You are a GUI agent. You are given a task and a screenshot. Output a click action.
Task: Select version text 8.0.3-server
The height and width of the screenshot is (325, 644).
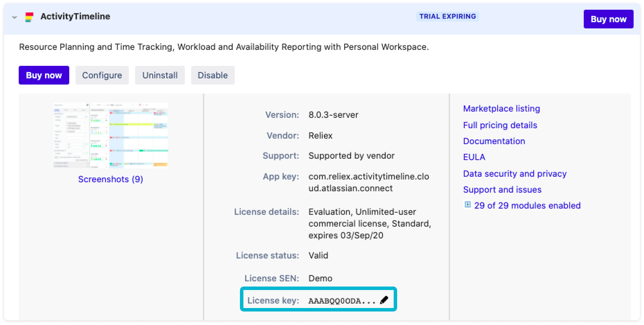(x=333, y=115)
